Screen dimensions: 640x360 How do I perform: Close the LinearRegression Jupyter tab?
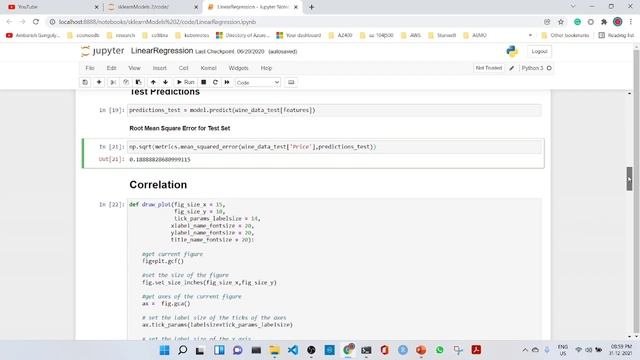(296, 7)
